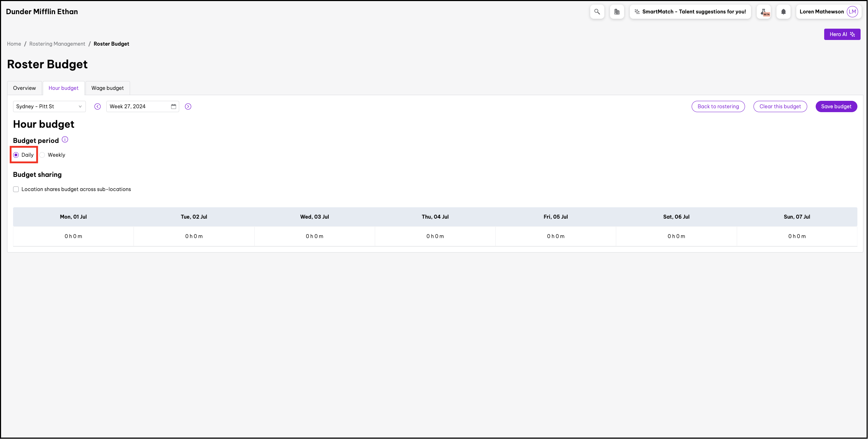This screenshot has width=868, height=439.
Task: Select the Weekly budget period
Action: [x=42, y=155]
